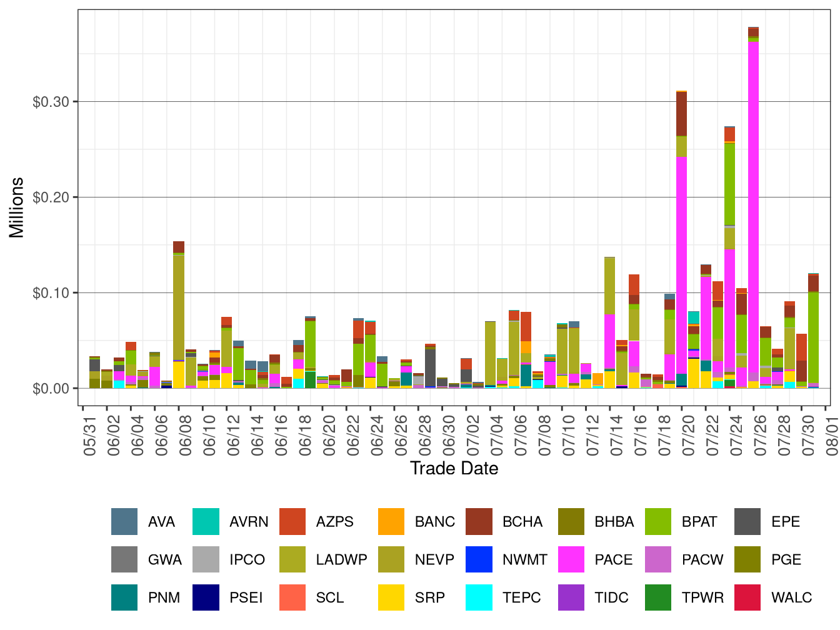Click the GWA legend color swatch
The image size is (840, 630).
(124, 559)
